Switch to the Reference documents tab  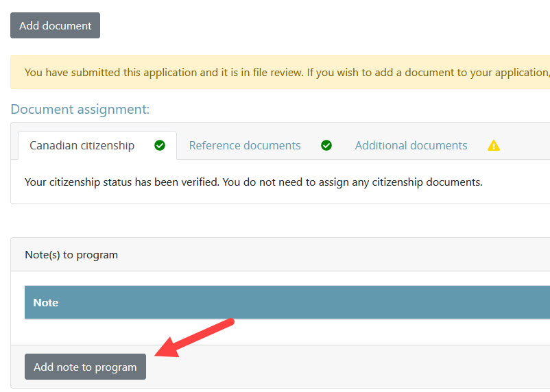click(x=245, y=145)
